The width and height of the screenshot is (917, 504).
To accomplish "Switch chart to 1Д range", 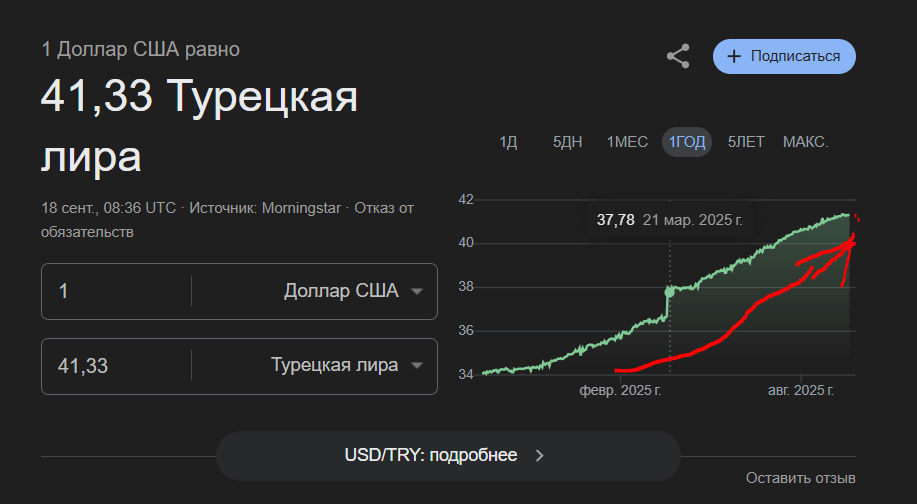I will click(x=508, y=142).
